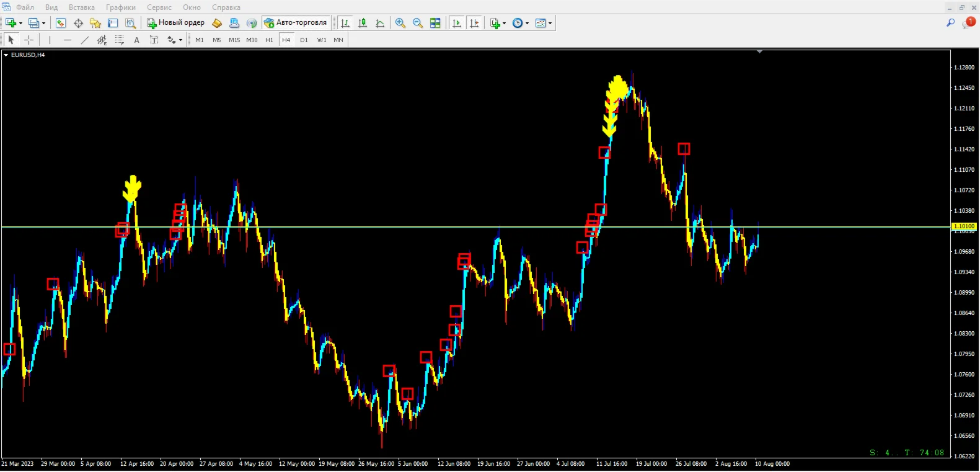The width and height of the screenshot is (980, 472).
Task: Toggle the active H4 timeframe button
Action: 286,40
